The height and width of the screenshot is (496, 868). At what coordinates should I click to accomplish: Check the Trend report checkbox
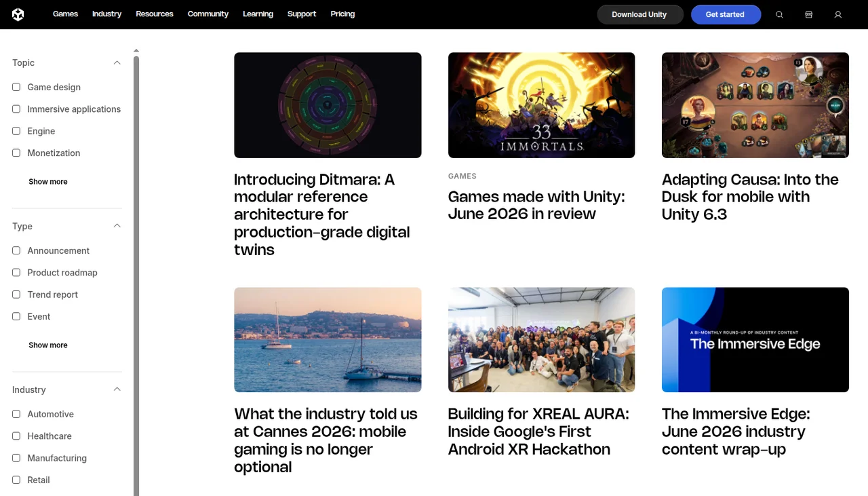point(16,294)
